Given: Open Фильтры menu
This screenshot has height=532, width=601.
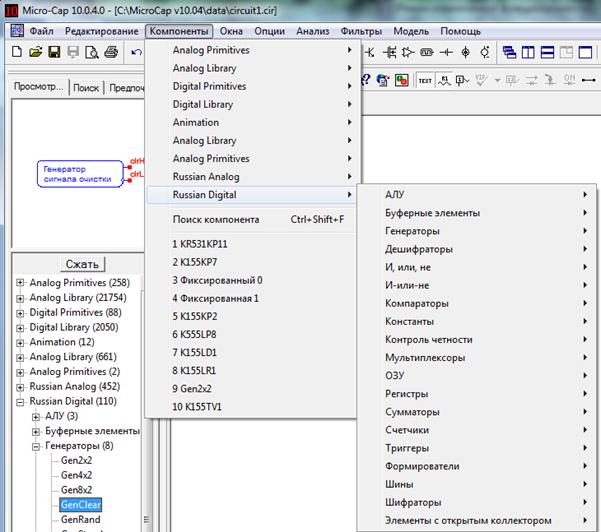Looking at the screenshot, I should coord(361,31).
